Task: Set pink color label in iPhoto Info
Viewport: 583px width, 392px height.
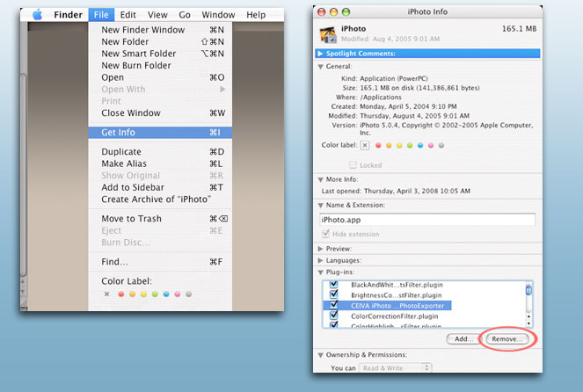Action: (431, 145)
